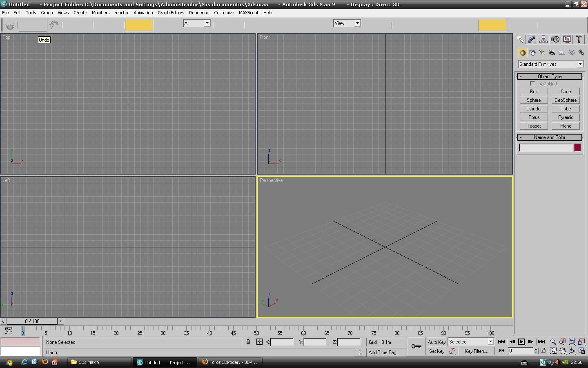Open the Utilities hammer tab
588x368 pixels.
point(579,39)
